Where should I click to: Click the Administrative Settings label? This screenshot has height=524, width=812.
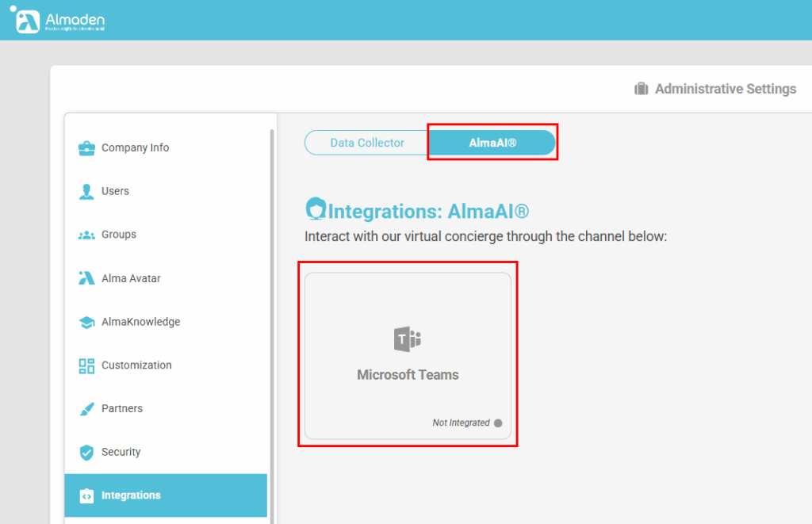[725, 89]
